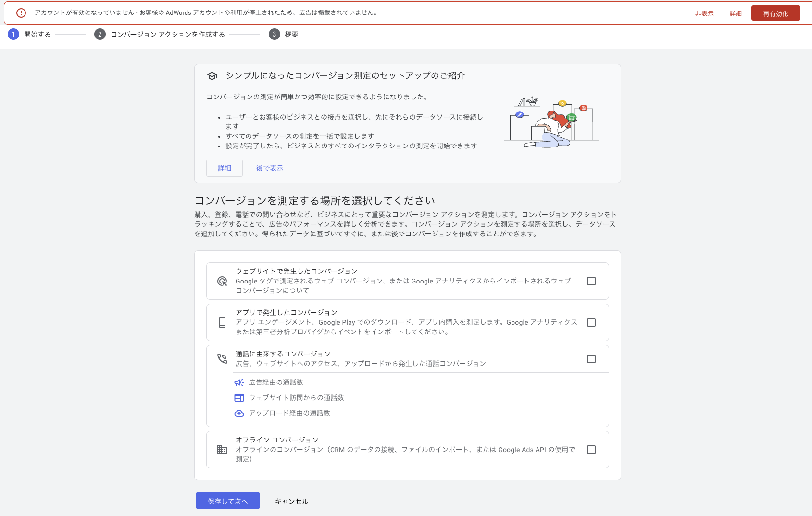Click the graduation cap icon in intro card
This screenshot has height=516, width=812.
coord(212,76)
